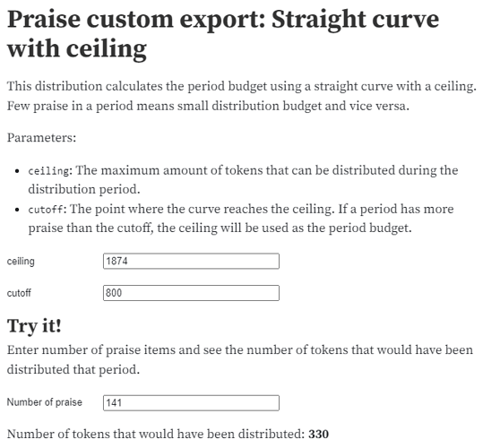
Task: Click the Number of tokens result line
Action: point(168,434)
